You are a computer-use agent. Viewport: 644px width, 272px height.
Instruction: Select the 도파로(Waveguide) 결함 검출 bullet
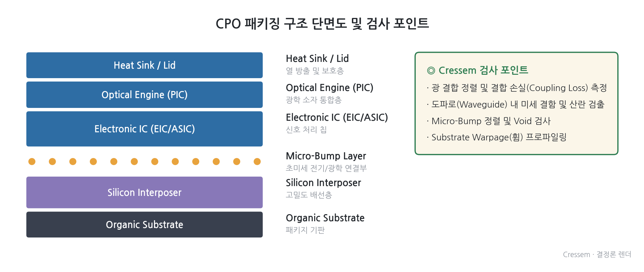pos(515,104)
